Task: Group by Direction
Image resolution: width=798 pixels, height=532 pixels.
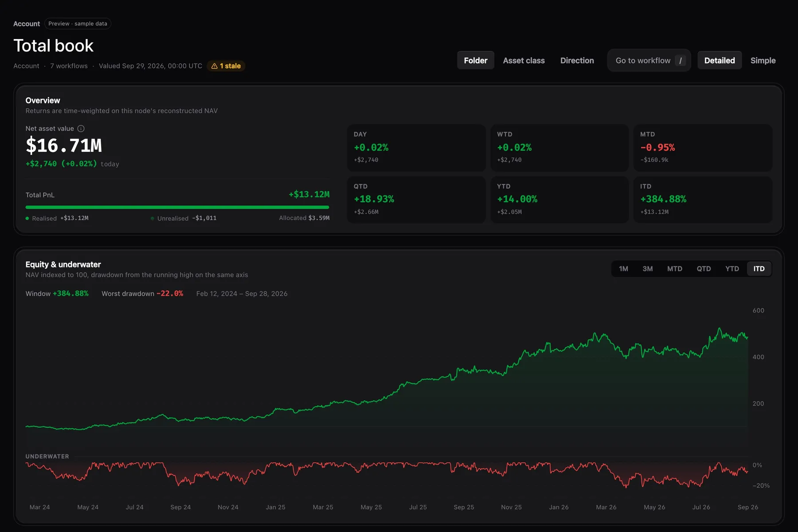Action: (577, 61)
